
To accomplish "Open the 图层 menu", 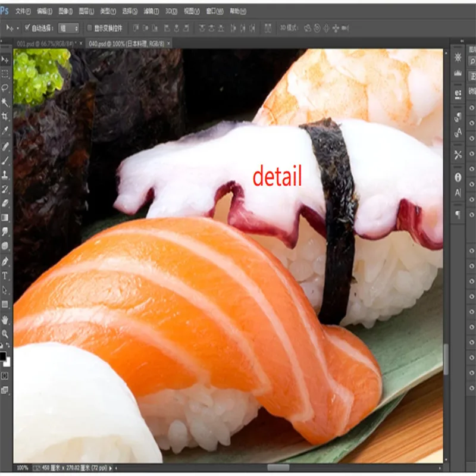I will (86, 11).
